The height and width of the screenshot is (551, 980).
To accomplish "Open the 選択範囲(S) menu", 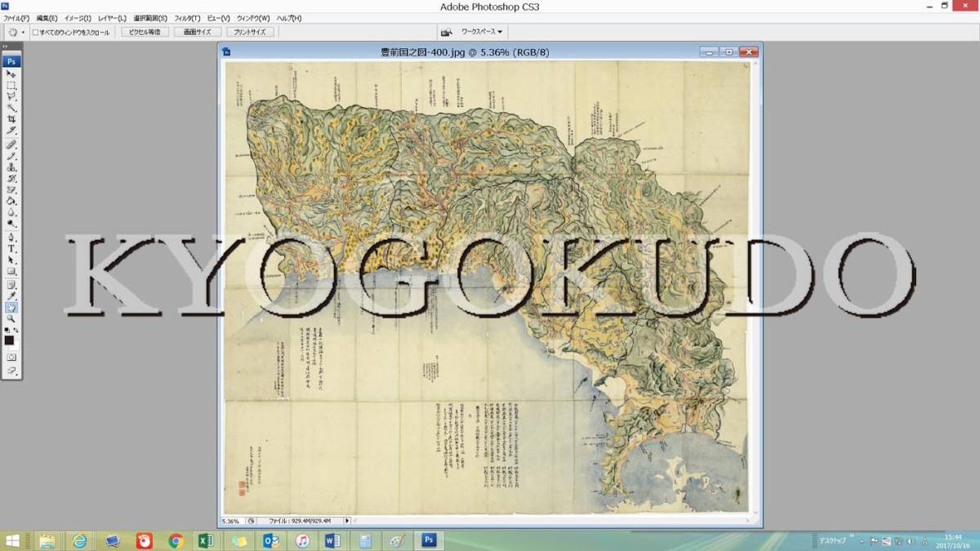I will tap(150, 18).
